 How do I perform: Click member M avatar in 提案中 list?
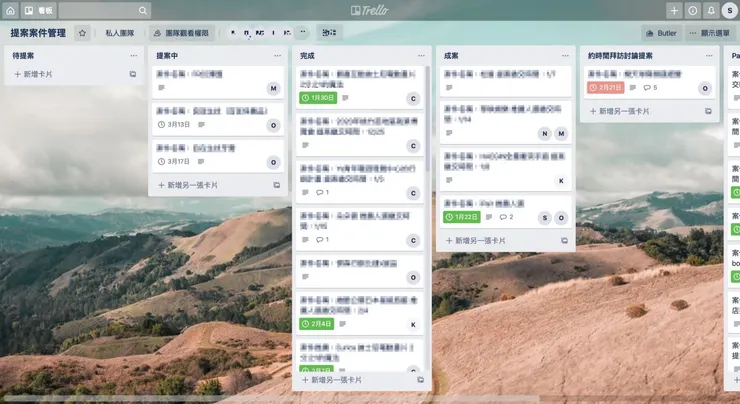273,88
